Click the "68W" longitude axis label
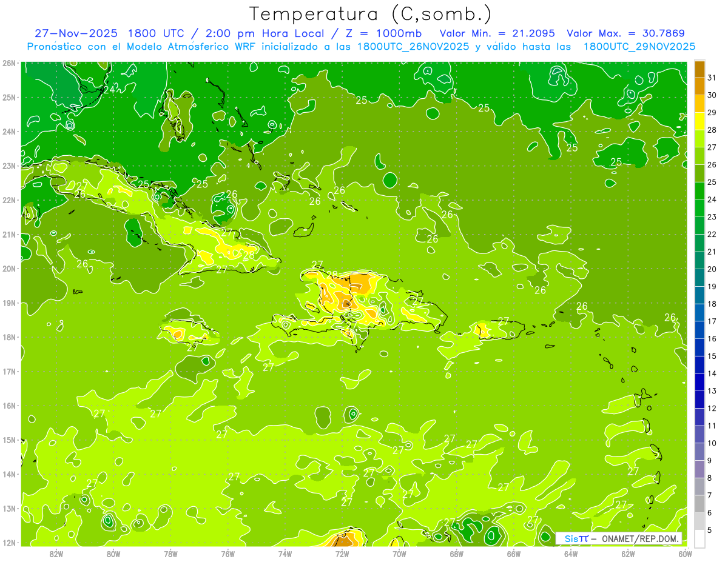The width and height of the screenshot is (728, 562). (456, 554)
